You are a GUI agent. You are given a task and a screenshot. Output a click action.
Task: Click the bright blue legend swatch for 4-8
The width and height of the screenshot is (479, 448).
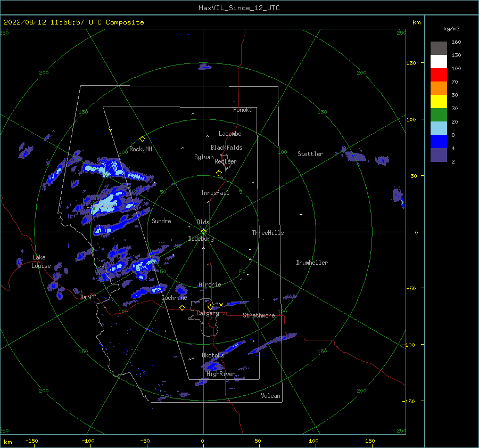click(439, 141)
